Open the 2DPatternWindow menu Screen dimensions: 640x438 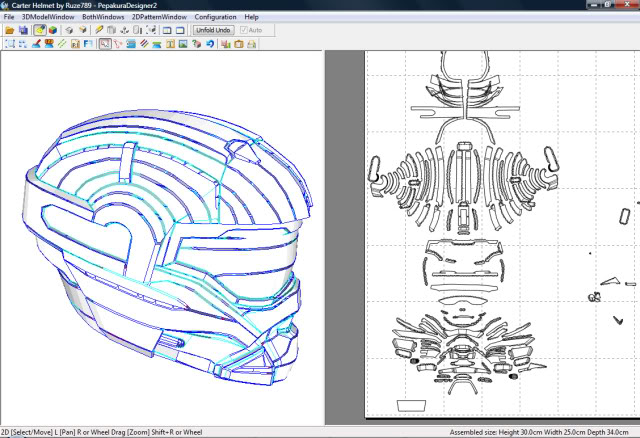point(159,17)
